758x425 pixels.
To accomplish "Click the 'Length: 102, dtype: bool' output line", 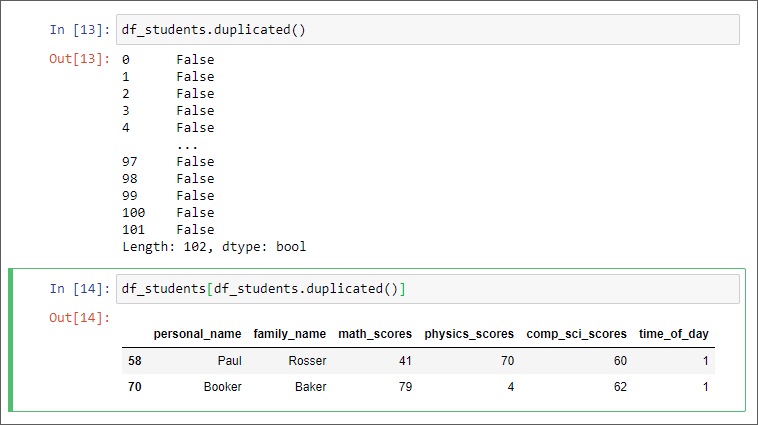I will click(214, 246).
